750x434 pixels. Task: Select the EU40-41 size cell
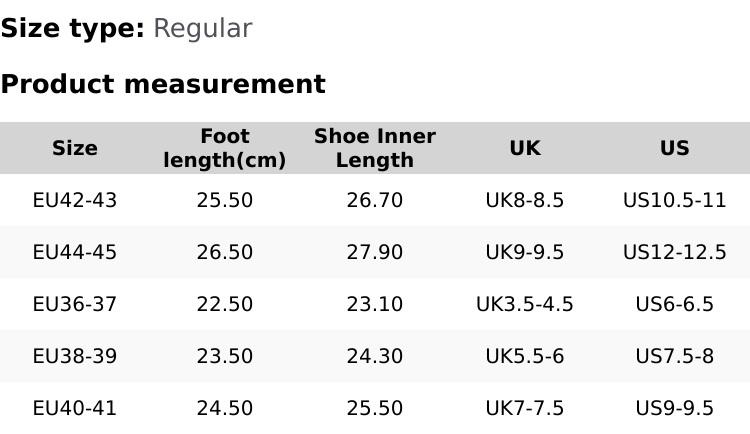tap(75, 408)
